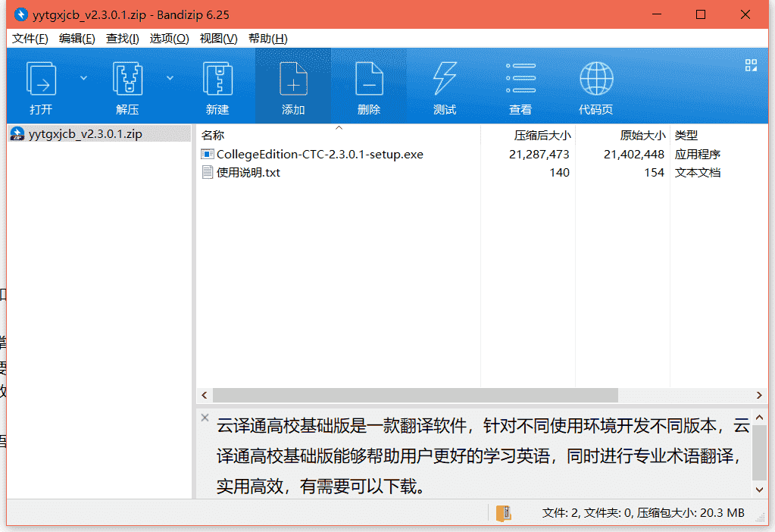Click the zip icon beside the tree archive name
This screenshot has width=775, height=532.
click(x=17, y=134)
